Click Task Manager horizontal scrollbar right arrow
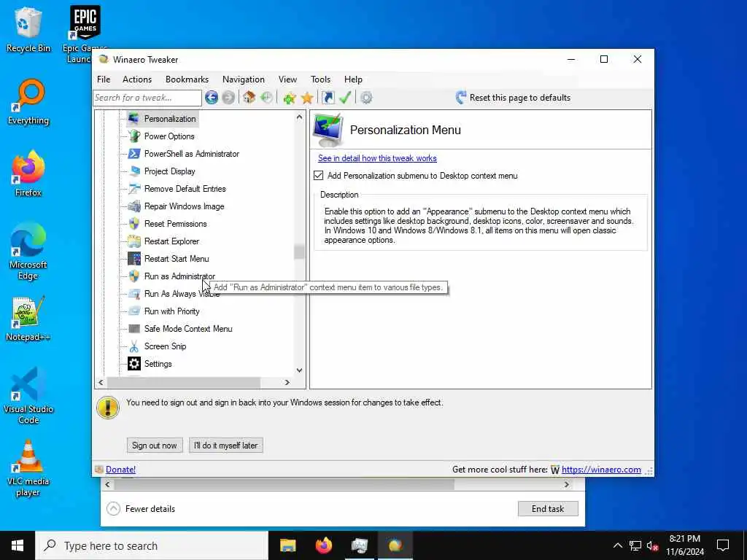 (x=566, y=484)
